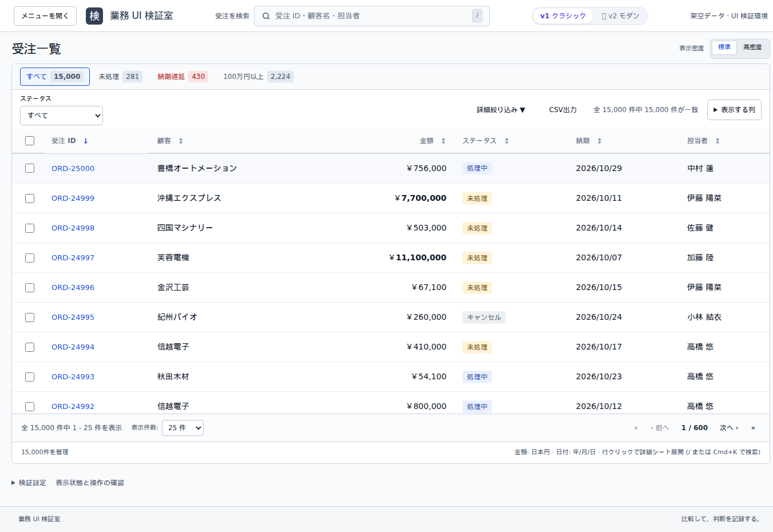Go to first page with « icon

point(636,428)
